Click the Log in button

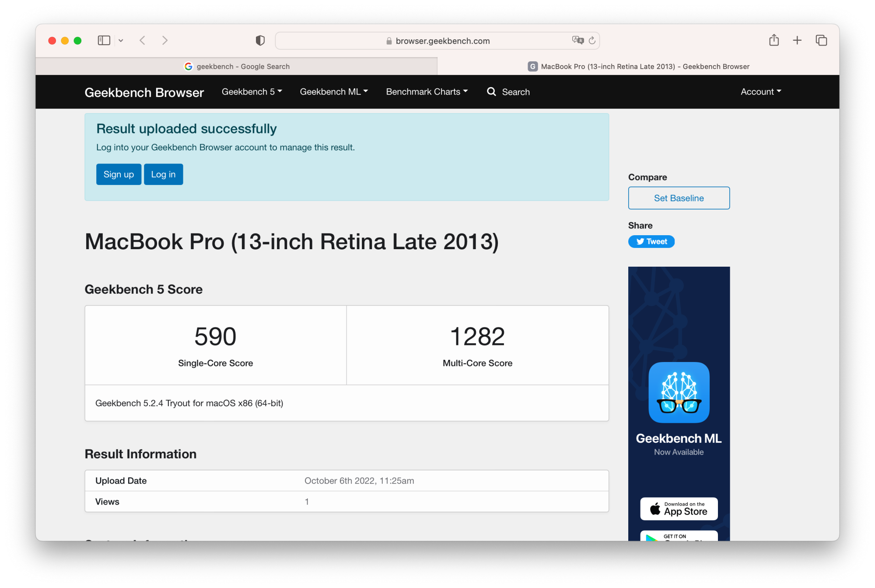click(x=163, y=174)
